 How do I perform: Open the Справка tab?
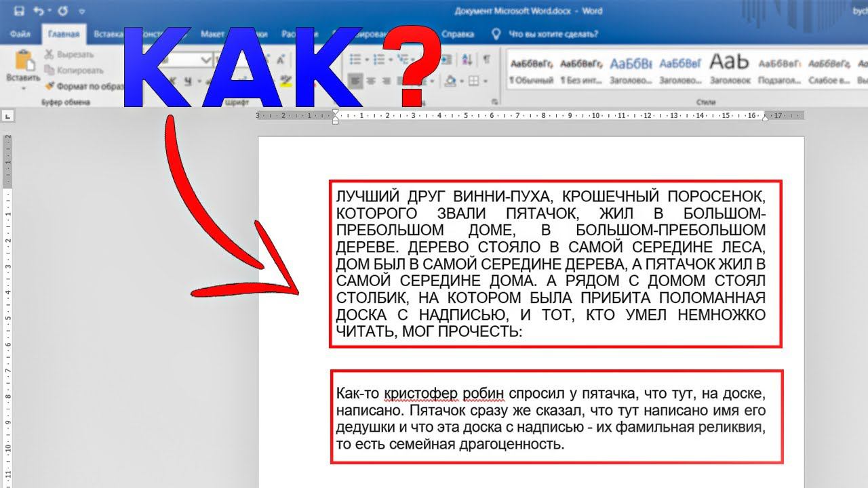click(458, 34)
